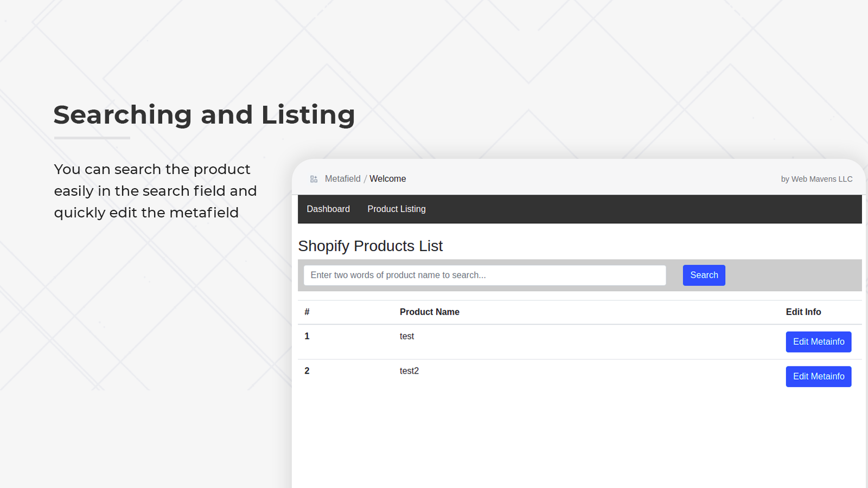This screenshot has width=868, height=488.
Task: Click Edit Metainfo for product test2
Action: click(x=819, y=376)
